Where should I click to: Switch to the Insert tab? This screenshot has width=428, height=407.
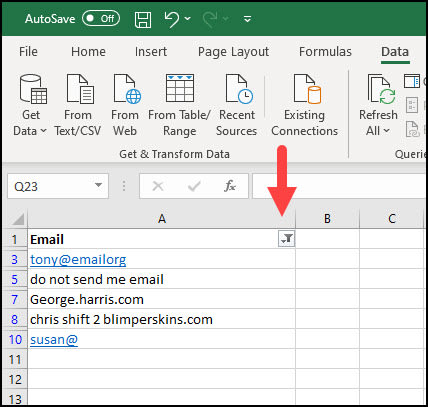[x=151, y=52]
